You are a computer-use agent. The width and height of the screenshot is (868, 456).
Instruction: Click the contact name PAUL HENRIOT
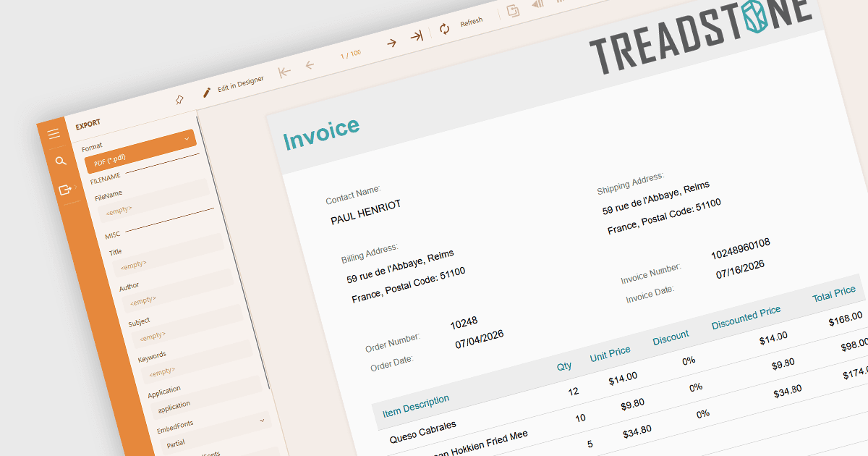(x=366, y=212)
